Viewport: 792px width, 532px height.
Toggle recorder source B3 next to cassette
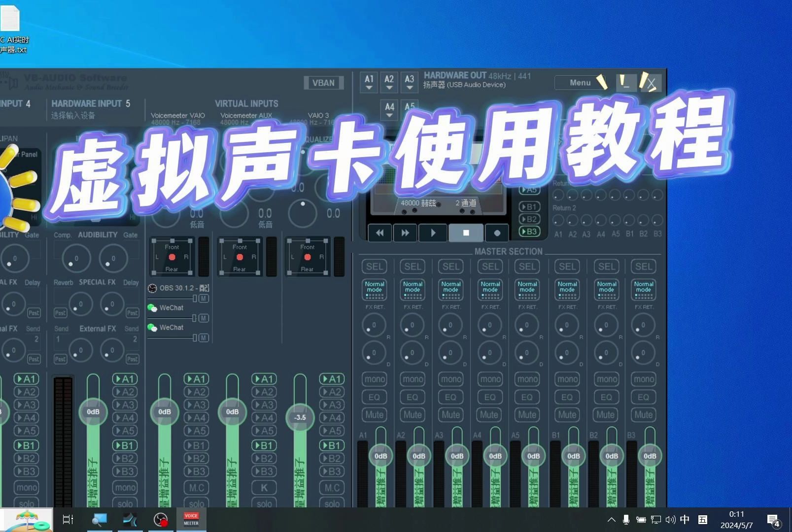(529, 232)
